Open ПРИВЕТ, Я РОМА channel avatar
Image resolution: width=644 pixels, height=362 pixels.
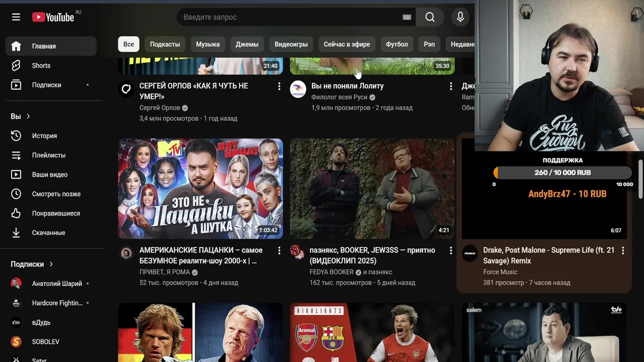(126, 253)
